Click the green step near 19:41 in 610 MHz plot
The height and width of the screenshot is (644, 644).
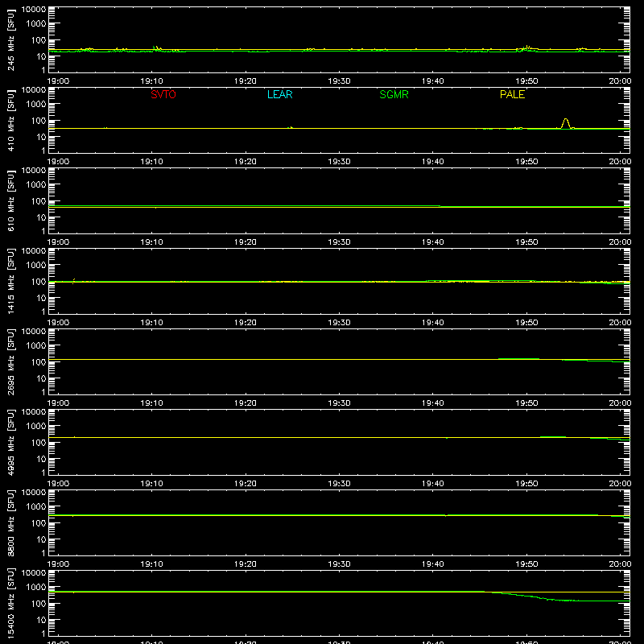(x=440, y=206)
